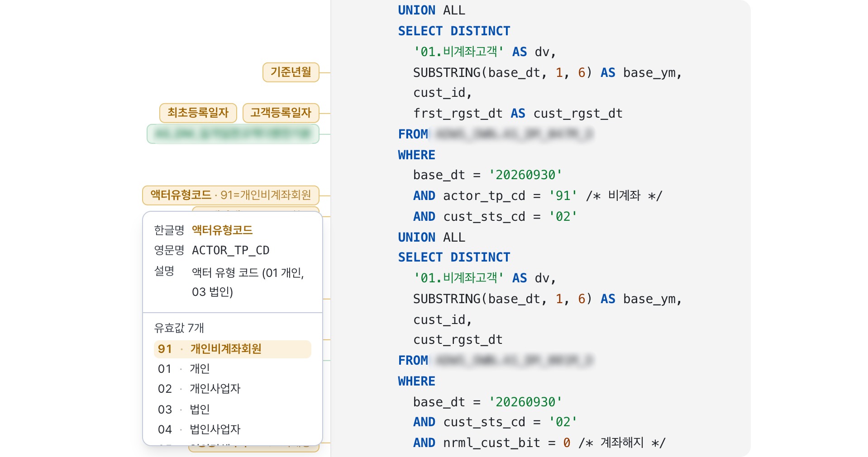Click the frst_rgst_dt AS cust_rgst_dt line
This screenshot has width=868, height=457.
pyautogui.click(x=518, y=114)
